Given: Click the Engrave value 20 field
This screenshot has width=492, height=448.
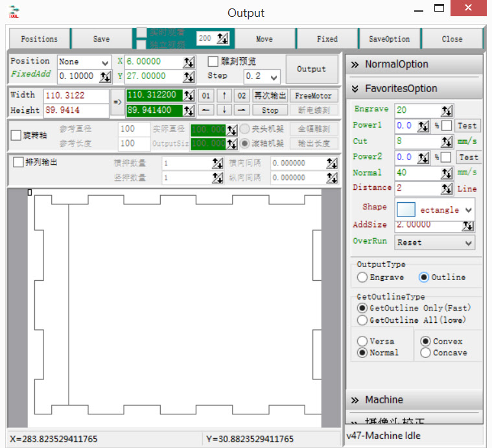Looking at the screenshot, I should click(417, 110).
